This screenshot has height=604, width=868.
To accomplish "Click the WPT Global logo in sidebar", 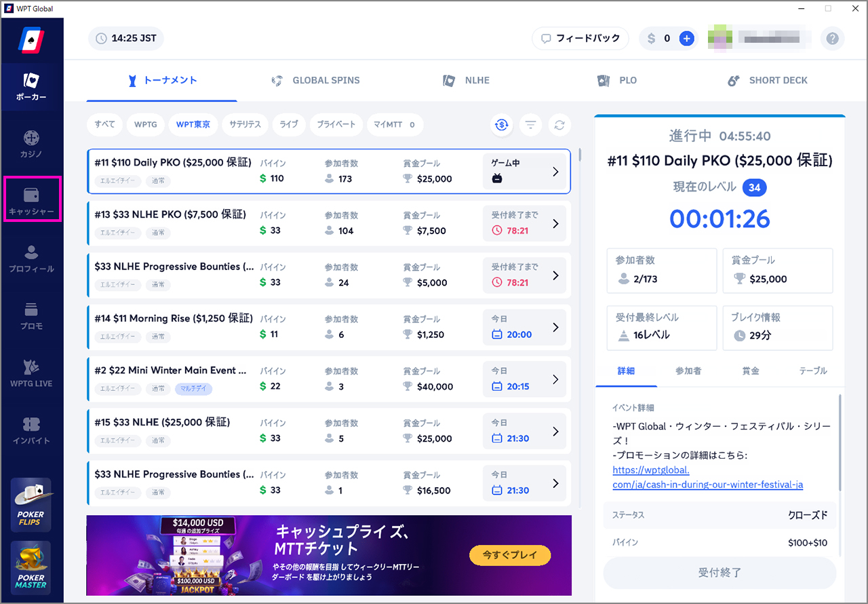I will pyautogui.click(x=31, y=40).
